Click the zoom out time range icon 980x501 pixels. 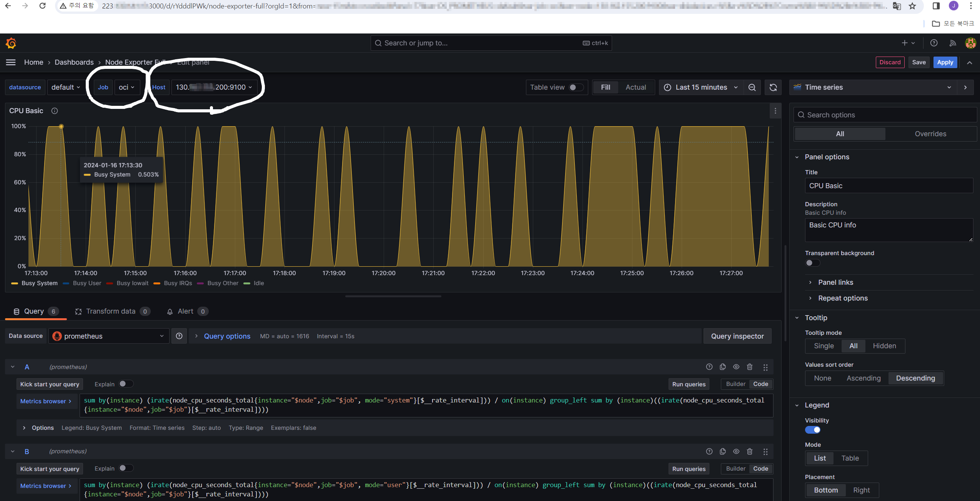[x=752, y=87]
